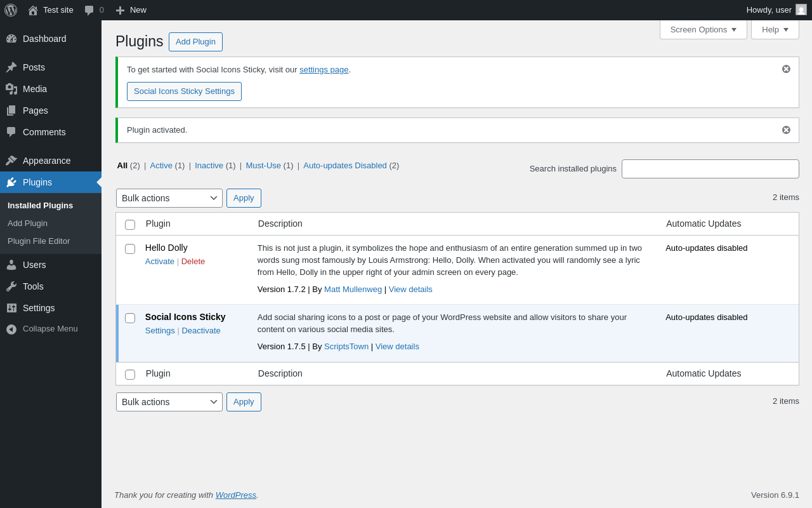Filter plugins by All
The height and width of the screenshot is (508, 812).
point(122,166)
